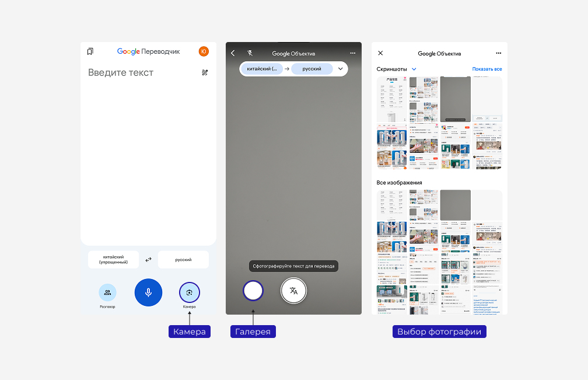Click the 'Google Переводчик' title

click(x=149, y=51)
